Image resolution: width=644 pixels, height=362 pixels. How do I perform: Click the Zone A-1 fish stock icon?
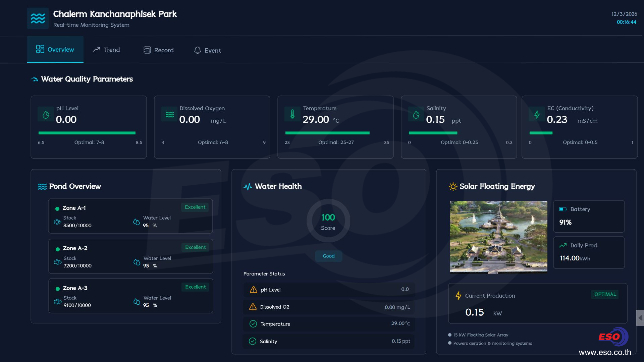(58, 222)
